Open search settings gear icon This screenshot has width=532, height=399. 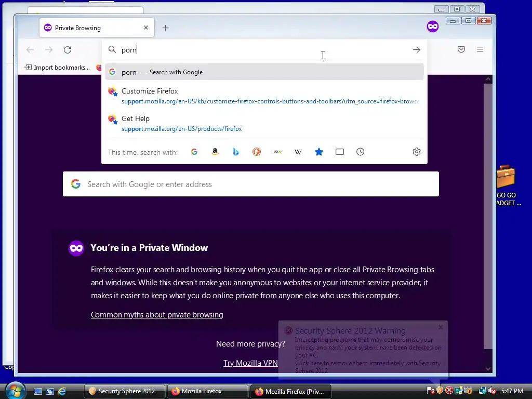[x=417, y=152]
